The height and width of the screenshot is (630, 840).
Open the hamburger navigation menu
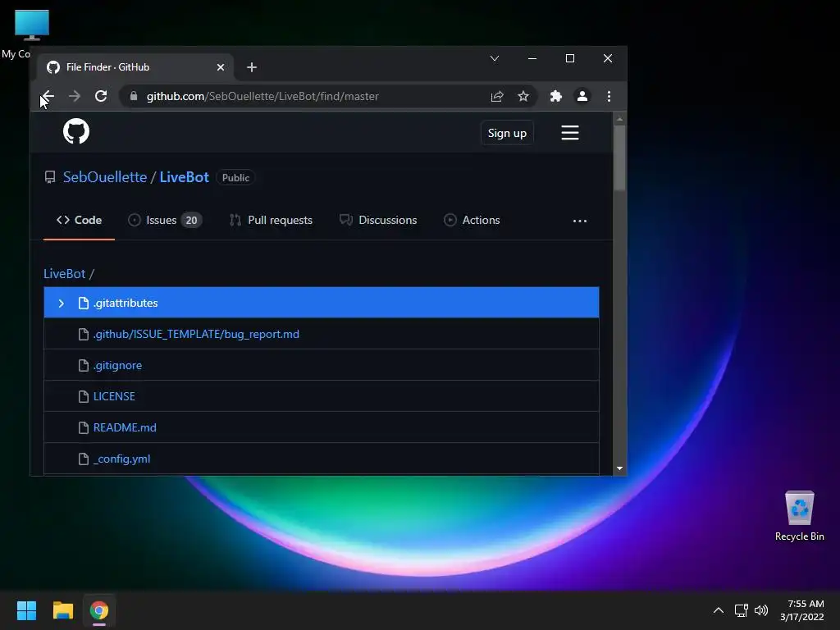click(570, 132)
